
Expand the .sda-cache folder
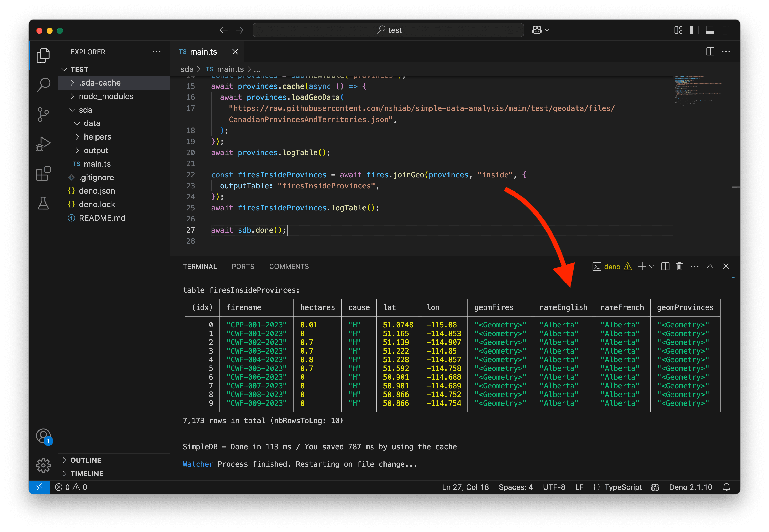tap(114, 83)
